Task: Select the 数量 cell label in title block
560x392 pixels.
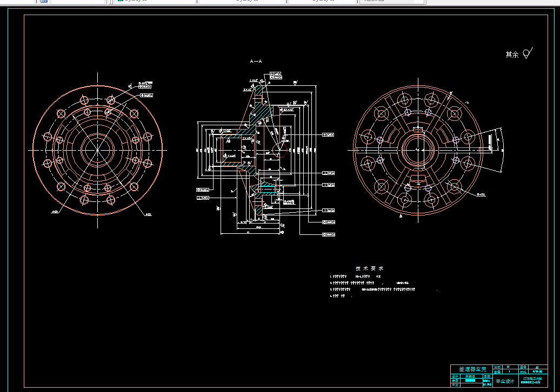Action: click(x=497, y=371)
